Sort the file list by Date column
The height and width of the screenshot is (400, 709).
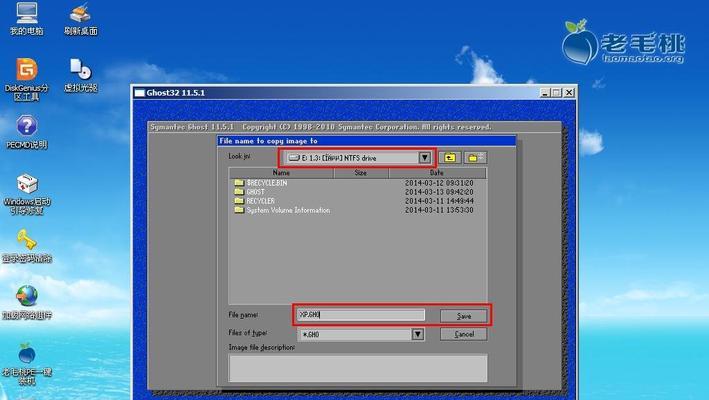(x=437, y=173)
